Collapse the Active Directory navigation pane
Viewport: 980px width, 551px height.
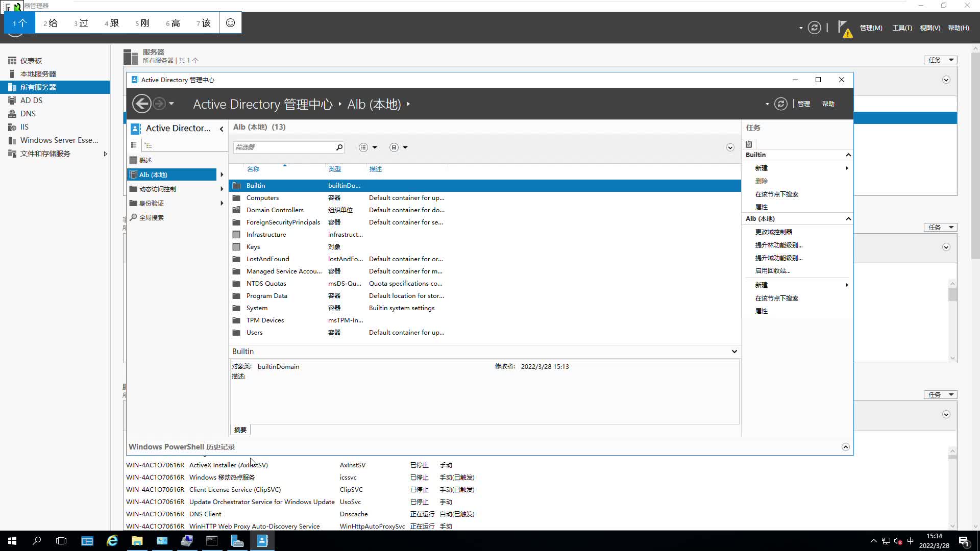pyautogui.click(x=222, y=129)
